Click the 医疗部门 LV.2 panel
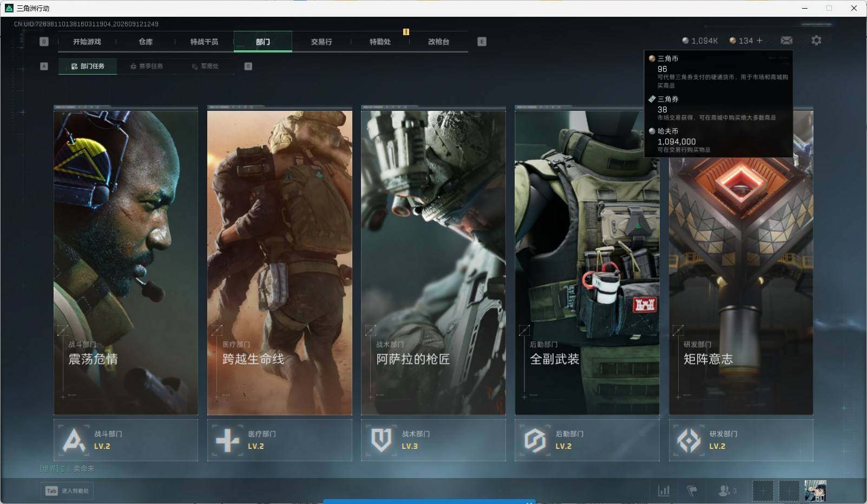Viewport: 867px width, 504px height. (280, 440)
